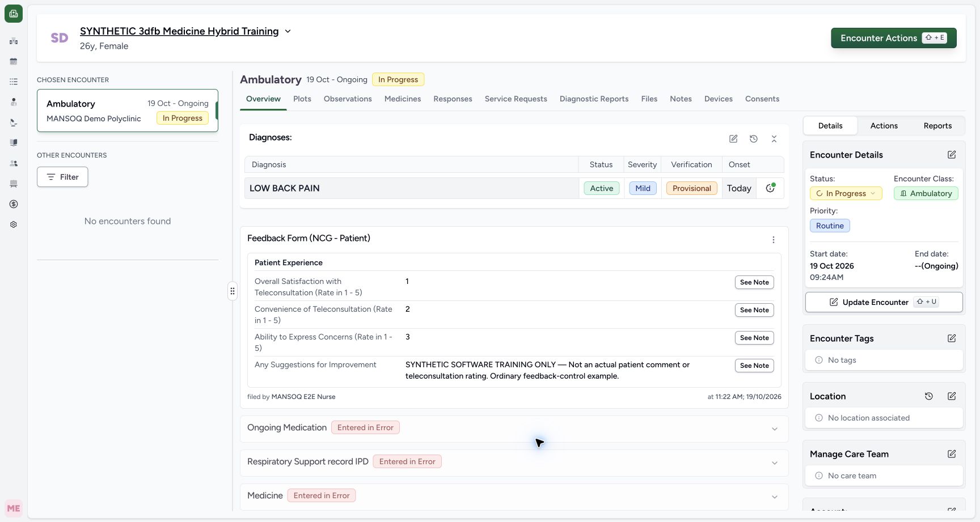Open the dollar billing sidebar icon
This screenshot has width=980, height=522.
pyautogui.click(x=14, y=204)
